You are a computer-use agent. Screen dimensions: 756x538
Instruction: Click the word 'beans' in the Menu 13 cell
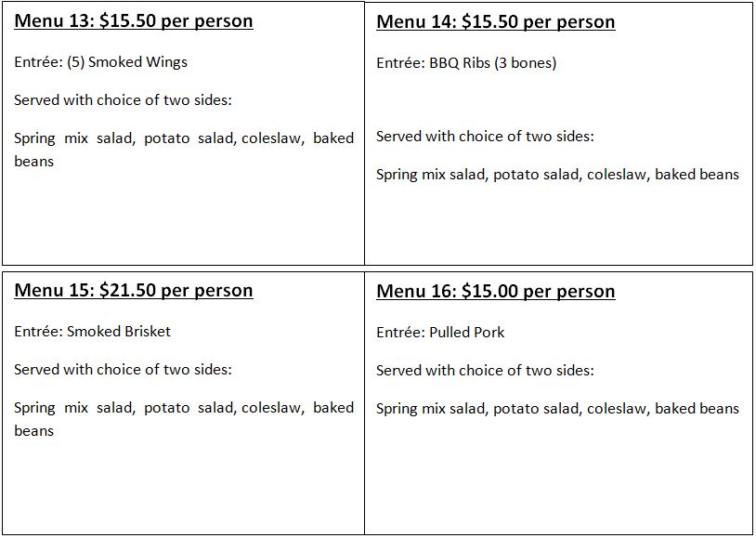pos(34,162)
